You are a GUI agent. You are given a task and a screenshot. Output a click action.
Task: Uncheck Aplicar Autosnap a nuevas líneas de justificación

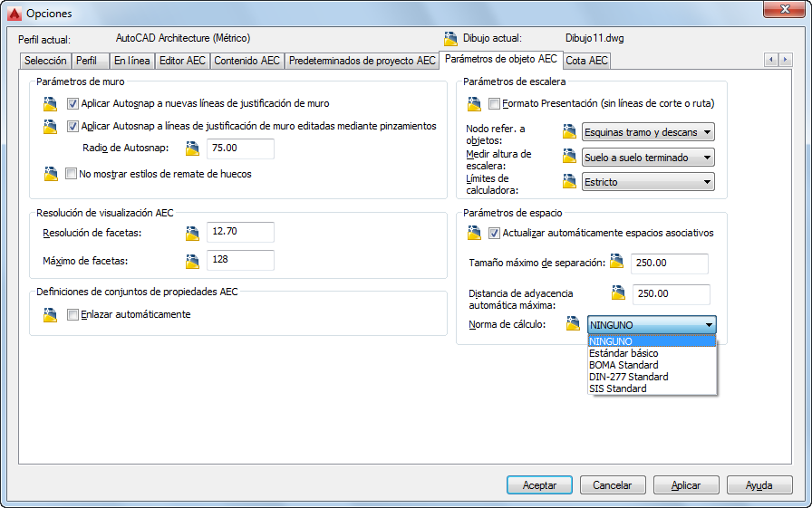[x=73, y=104]
